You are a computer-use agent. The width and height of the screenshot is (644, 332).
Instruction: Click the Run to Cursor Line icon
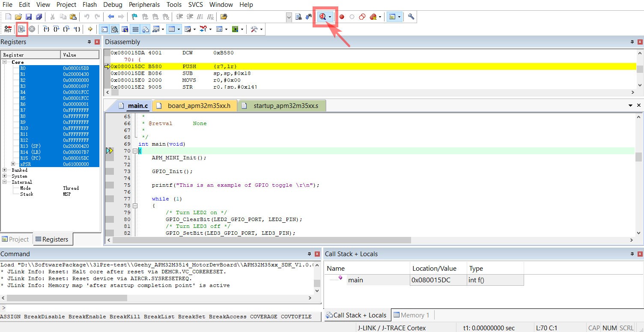[x=77, y=29]
